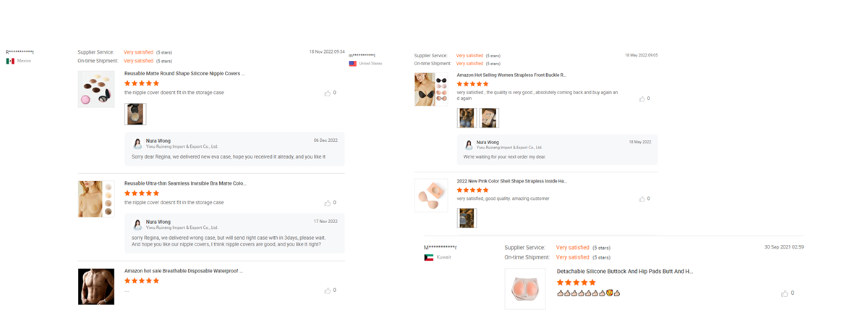
Task: Open Reusable Ultra-thin Seamless Invisible Bra link
Action: 186,183
